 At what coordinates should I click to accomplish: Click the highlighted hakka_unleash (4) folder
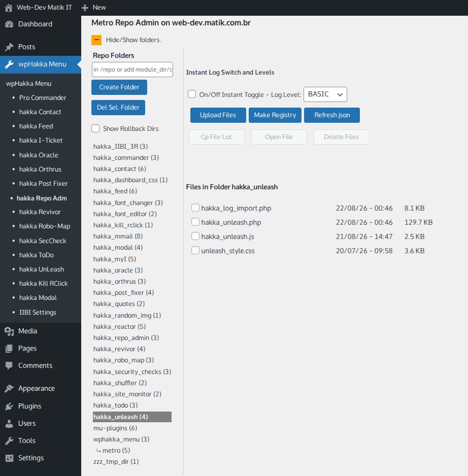click(x=132, y=417)
